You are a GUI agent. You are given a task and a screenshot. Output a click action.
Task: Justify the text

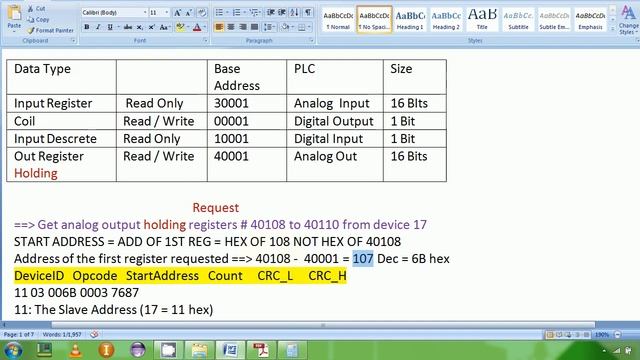255,27
